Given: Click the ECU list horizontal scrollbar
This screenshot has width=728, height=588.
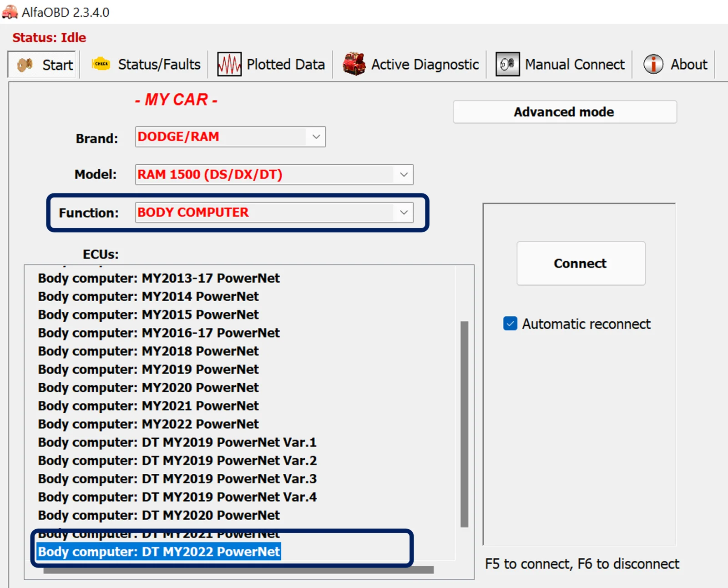Looking at the screenshot, I should pos(238,570).
